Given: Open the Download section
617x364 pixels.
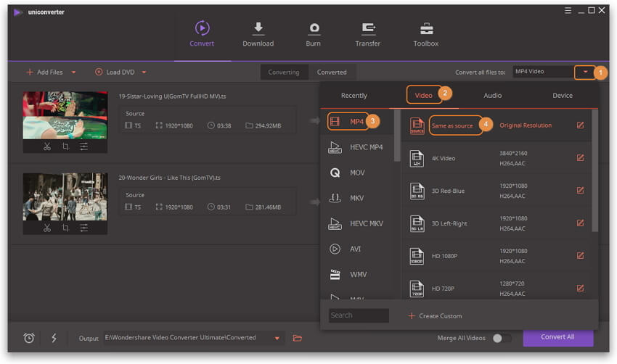Looking at the screenshot, I should [x=258, y=34].
